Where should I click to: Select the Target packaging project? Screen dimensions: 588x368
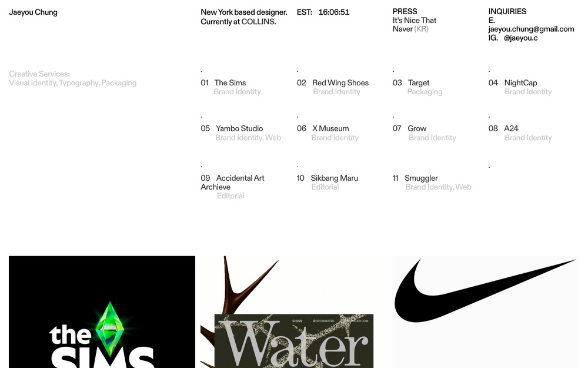419,83
